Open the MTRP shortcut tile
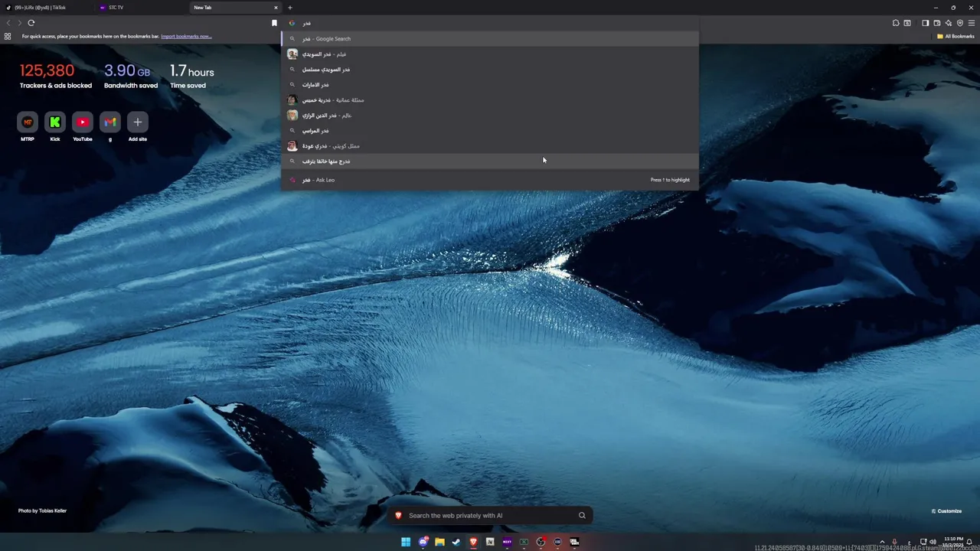 tap(28, 122)
